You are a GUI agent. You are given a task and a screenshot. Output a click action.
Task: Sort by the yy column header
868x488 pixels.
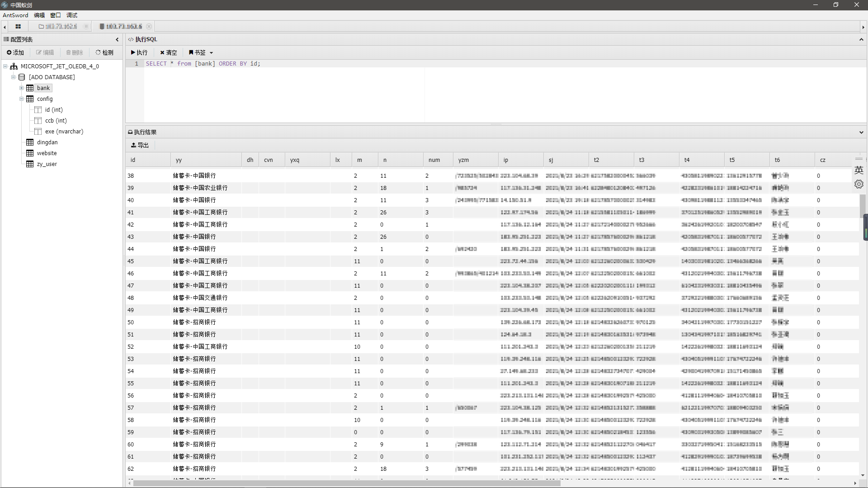206,160
